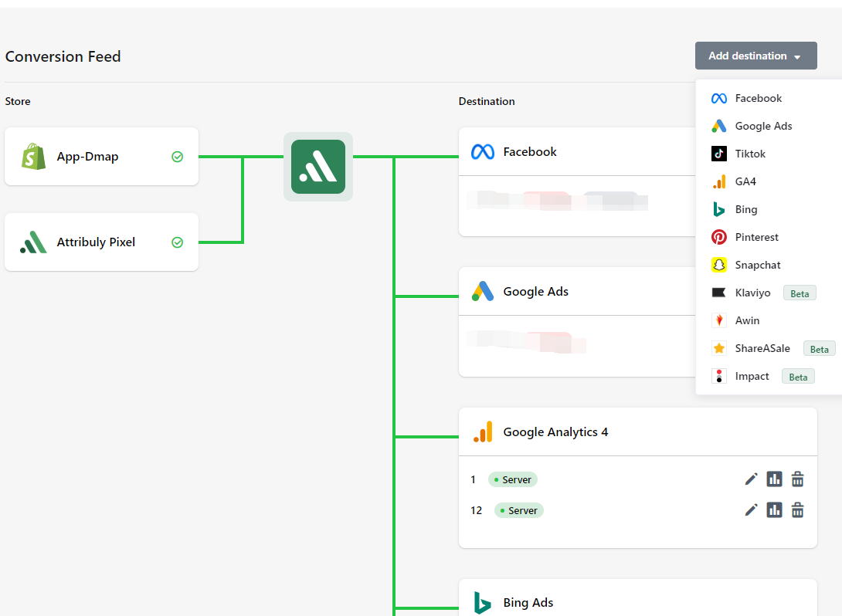Click the analytics chart icon on GA4 row 12
The image size is (842, 616).
point(774,510)
